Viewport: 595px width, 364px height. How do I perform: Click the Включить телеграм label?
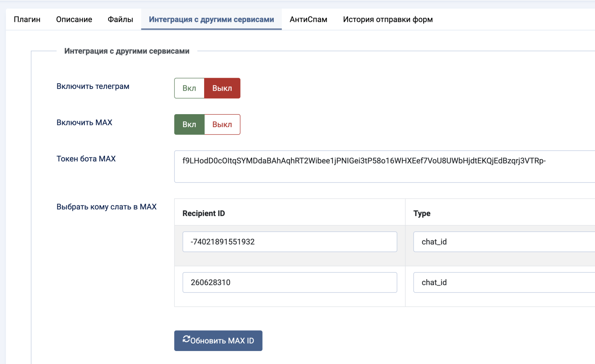(93, 86)
